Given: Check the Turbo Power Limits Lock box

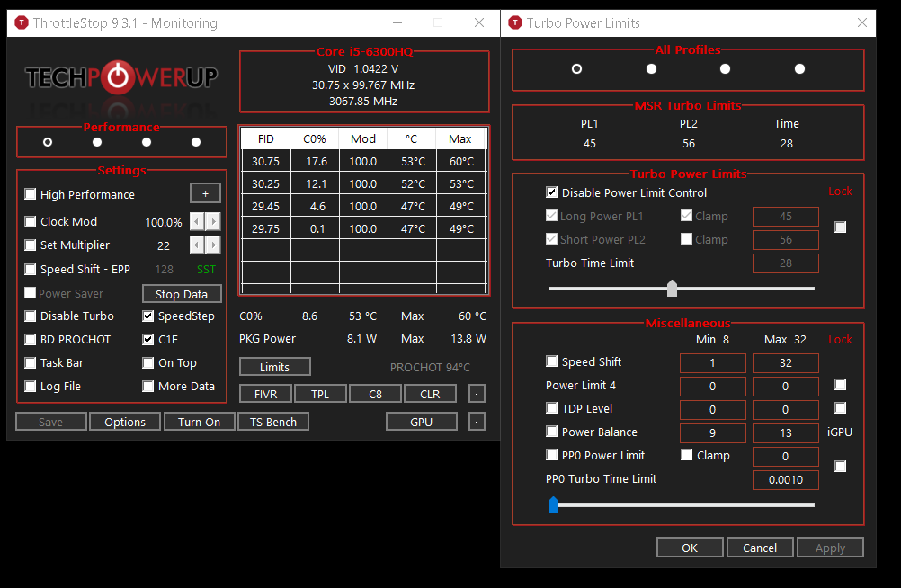Looking at the screenshot, I should coord(840,227).
